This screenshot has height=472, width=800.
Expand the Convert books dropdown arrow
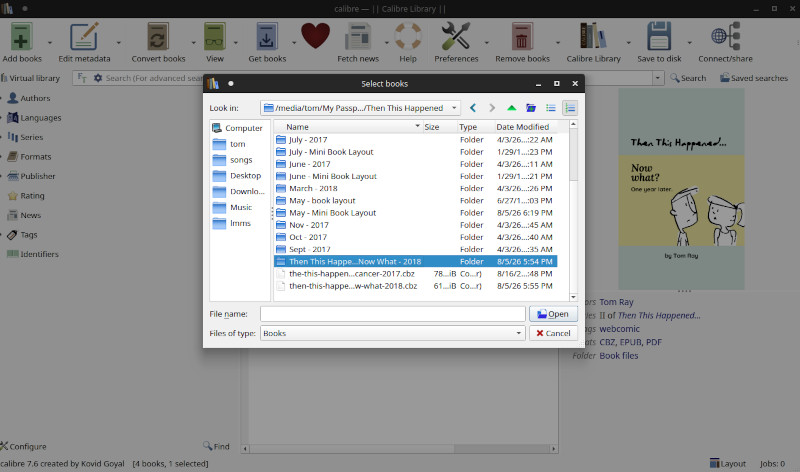coord(193,42)
